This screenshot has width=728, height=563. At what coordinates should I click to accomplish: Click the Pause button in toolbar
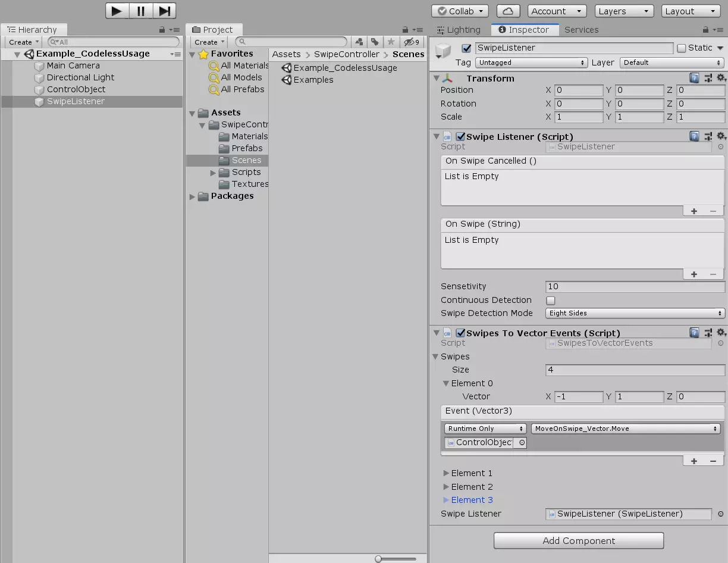pyautogui.click(x=141, y=11)
